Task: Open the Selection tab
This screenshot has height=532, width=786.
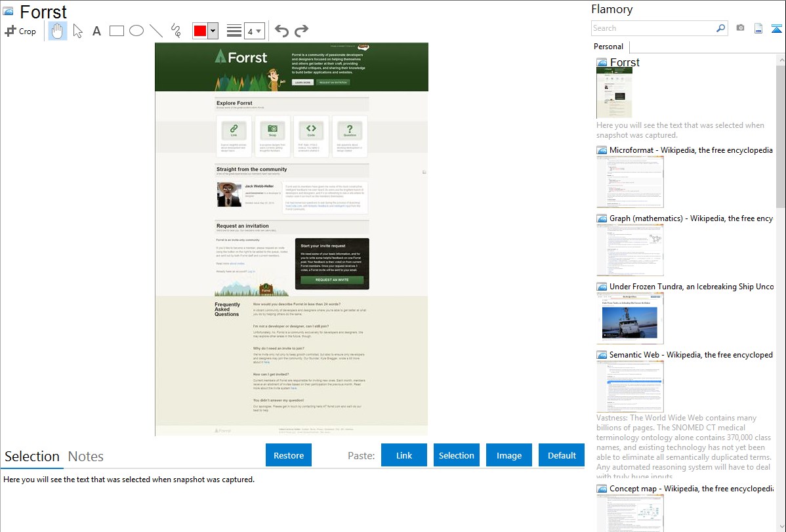Action: [32, 457]
